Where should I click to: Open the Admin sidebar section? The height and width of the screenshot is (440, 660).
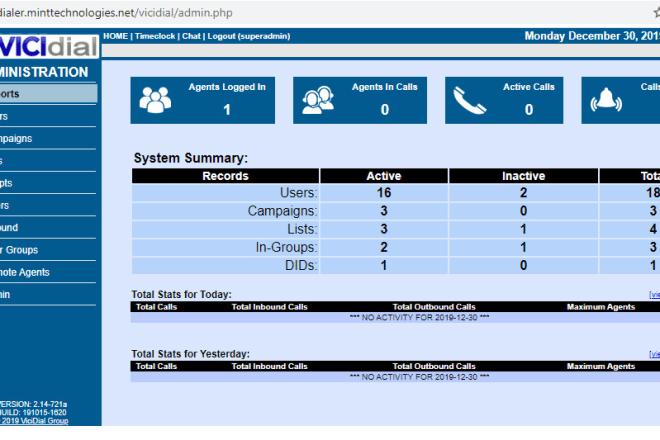click(5, 295)
